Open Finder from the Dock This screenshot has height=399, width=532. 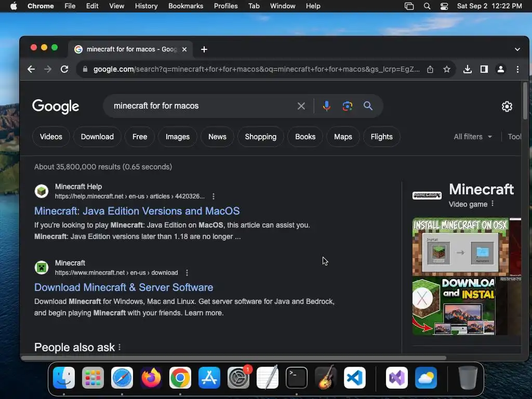[x=64, y=378]
